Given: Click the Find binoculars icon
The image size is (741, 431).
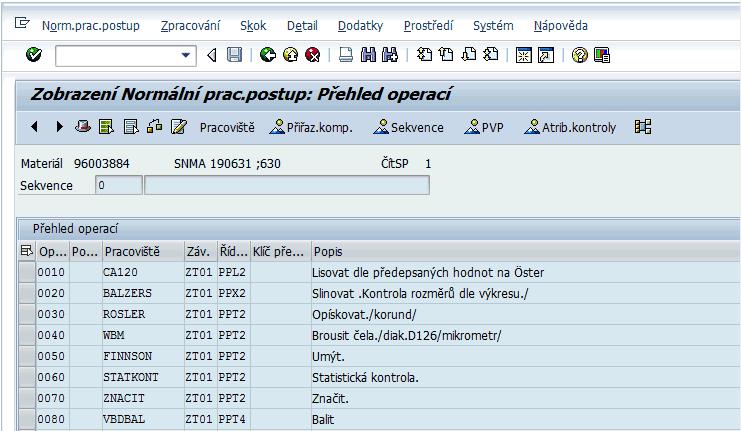Looking at the screenshot, I should (x=368, y=55).
